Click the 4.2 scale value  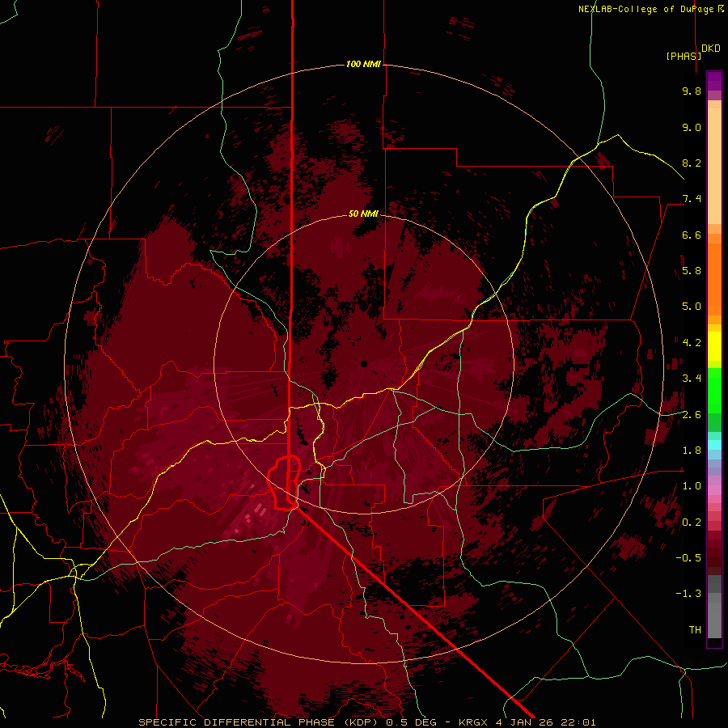pos(692,343)
